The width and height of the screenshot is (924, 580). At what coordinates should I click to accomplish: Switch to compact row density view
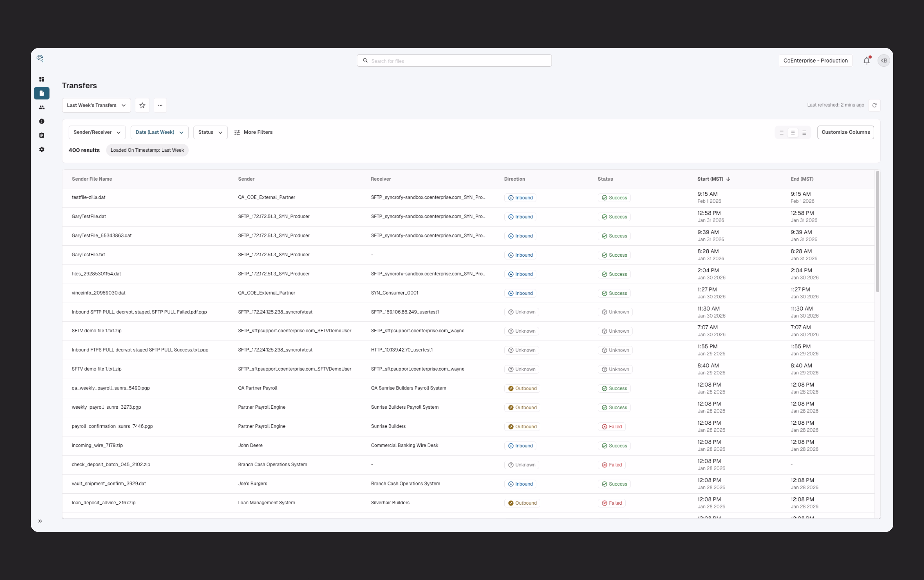[792, 132]
